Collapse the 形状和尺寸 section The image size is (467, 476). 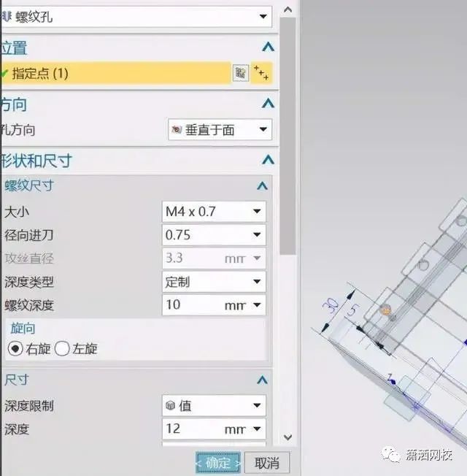[x=269, y=160]
